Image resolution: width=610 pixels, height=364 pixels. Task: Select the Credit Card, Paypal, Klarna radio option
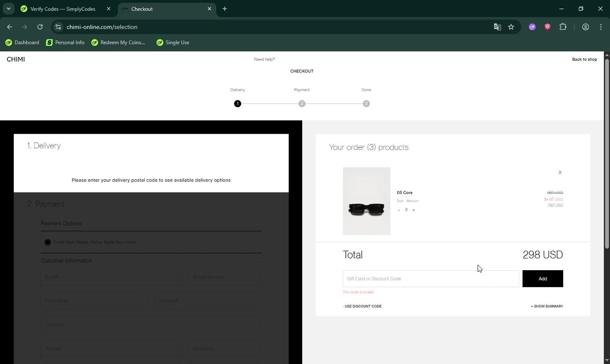(x=48, y=242)
